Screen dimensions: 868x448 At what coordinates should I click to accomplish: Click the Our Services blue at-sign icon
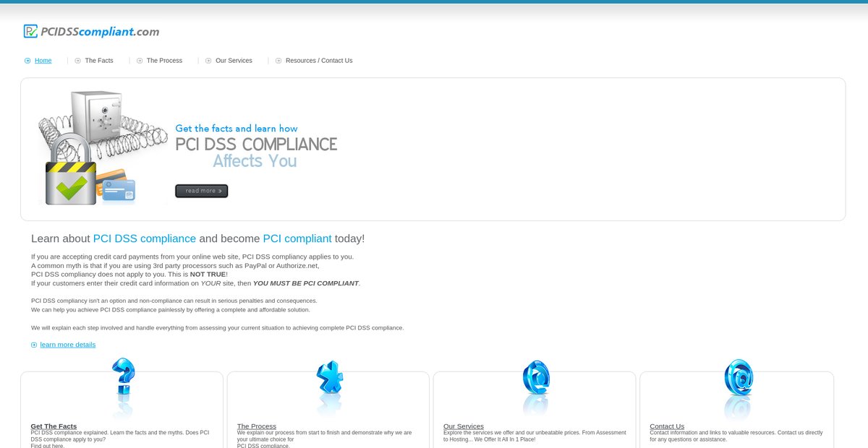536,377
